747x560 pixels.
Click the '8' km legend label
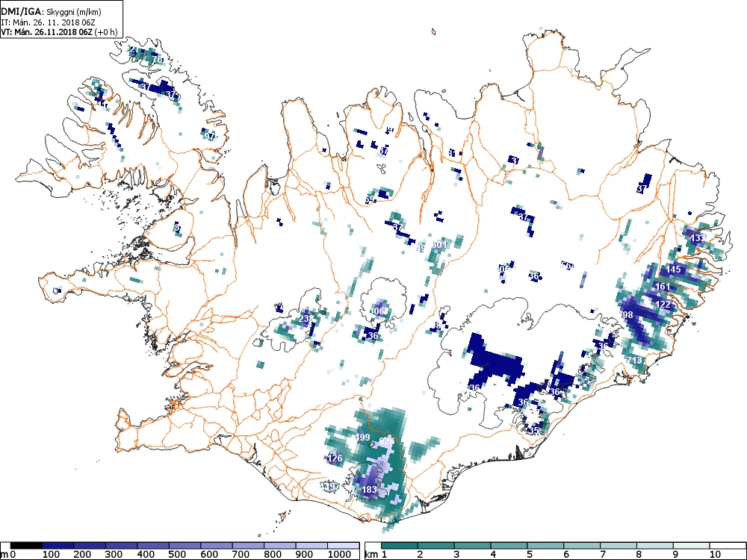click(x=639, y=554)
